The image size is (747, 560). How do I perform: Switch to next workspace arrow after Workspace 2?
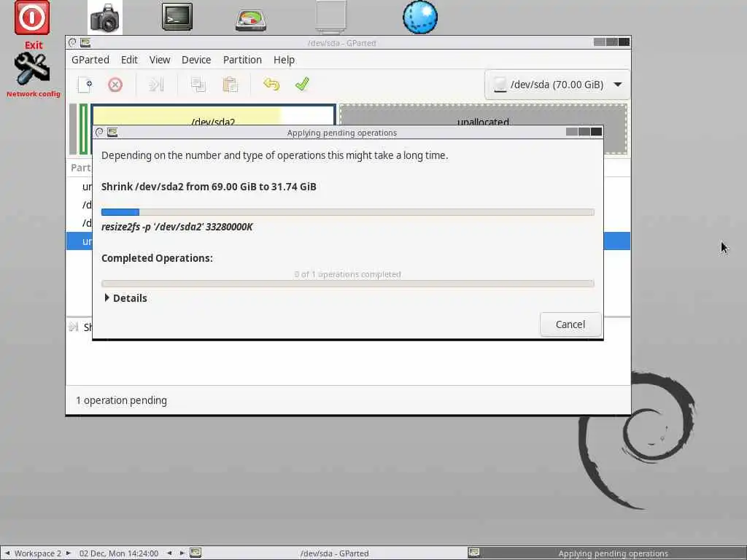click(68, 553)
